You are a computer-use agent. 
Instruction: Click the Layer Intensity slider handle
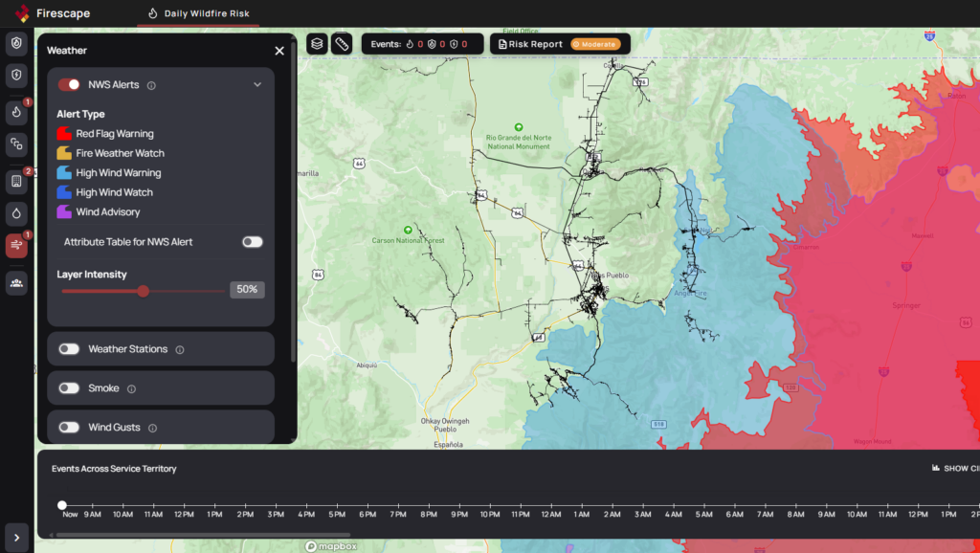click(x=143, y=291)
